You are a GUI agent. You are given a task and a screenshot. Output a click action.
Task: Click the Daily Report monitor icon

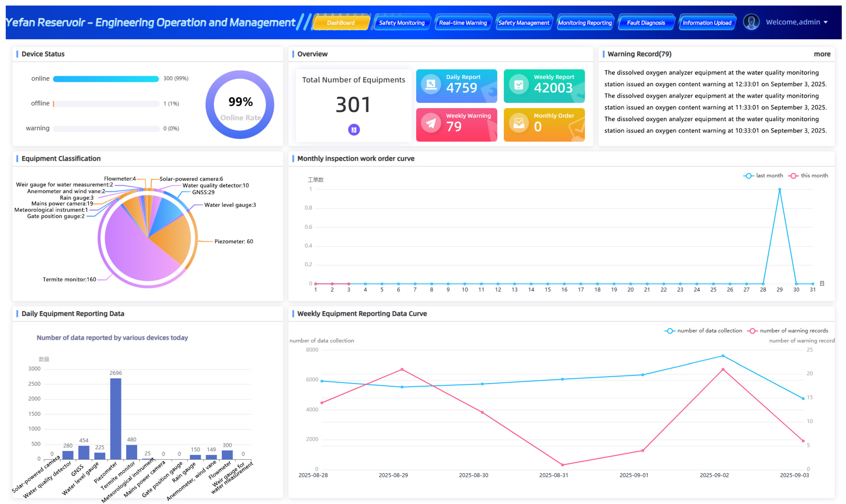(x=431, y=84)
